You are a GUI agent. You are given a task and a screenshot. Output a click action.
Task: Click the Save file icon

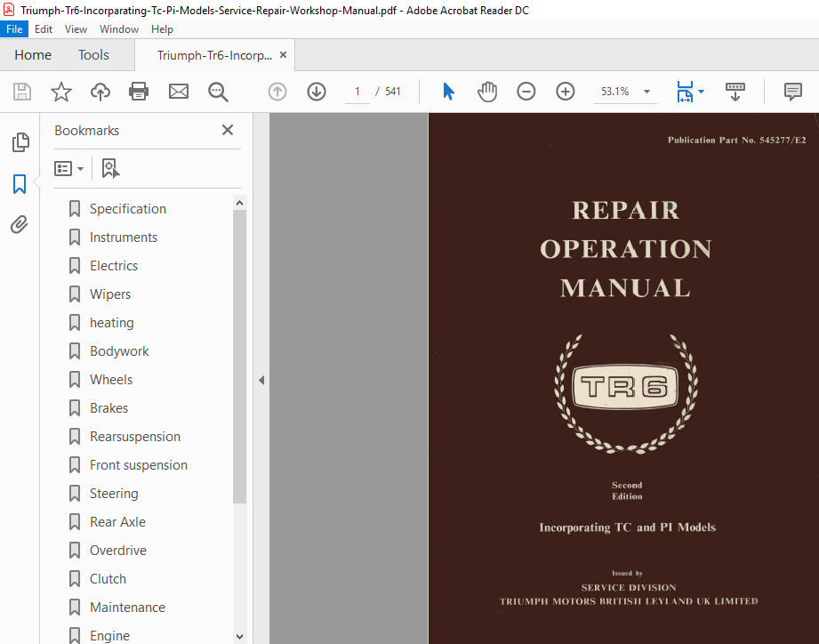pyautogui.click(x=22, y=92)
